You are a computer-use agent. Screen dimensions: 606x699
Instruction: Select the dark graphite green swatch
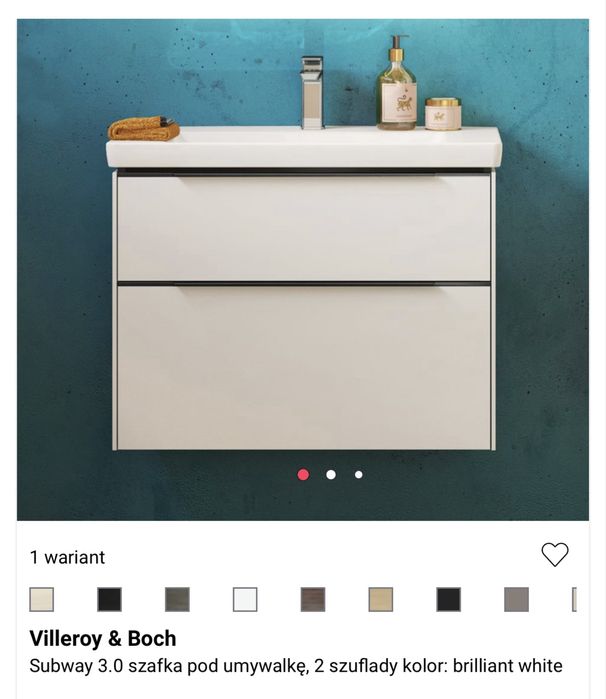tap(177, 599)
